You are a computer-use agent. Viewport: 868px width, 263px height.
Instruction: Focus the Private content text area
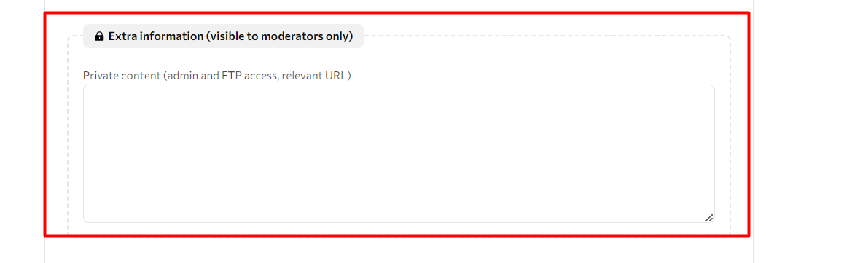coord(399,154)
